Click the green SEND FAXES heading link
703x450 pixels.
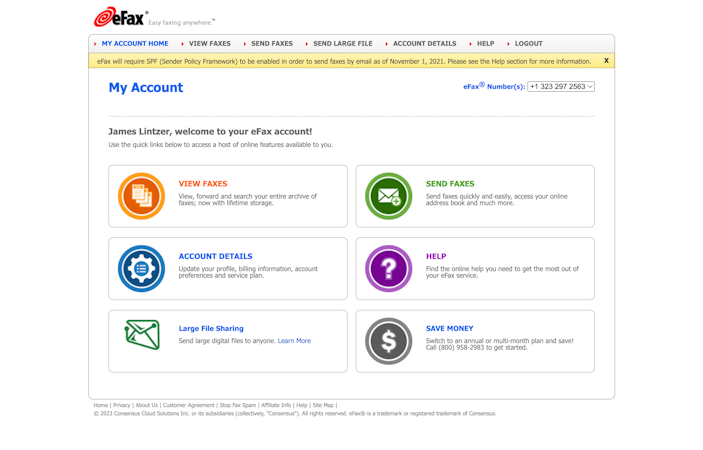point(450,184)
